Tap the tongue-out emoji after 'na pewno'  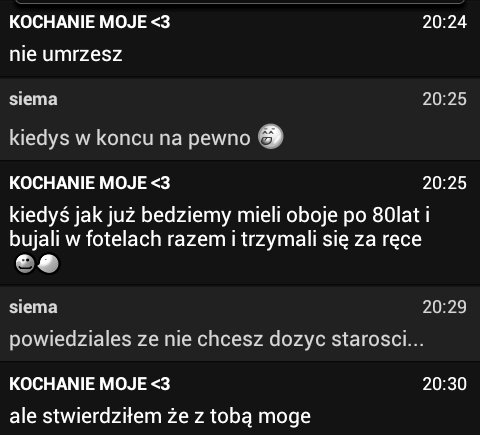click(270, 136)
